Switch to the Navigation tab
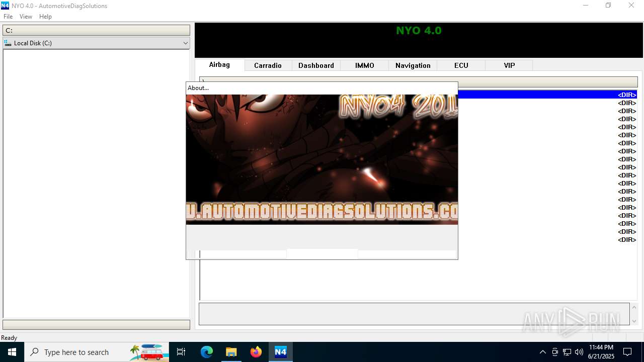The width and height of the screenshot is (644, 362). (x=413, y=65)
